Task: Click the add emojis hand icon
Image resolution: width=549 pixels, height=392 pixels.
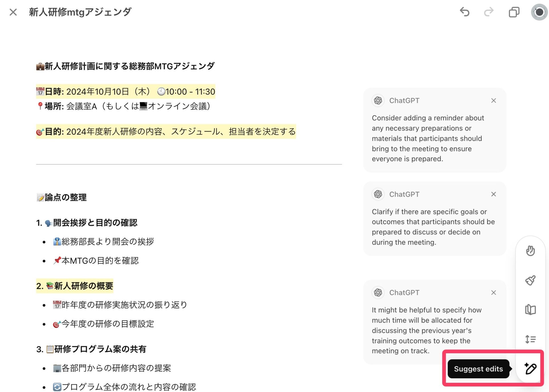Action: [x=530, y=251]
